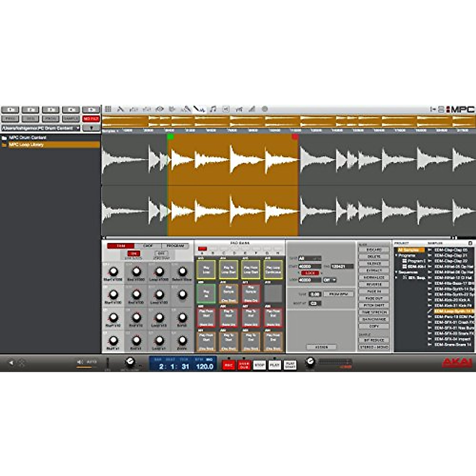Click the eye icon in the toolbar

click(x=160, y=109)
